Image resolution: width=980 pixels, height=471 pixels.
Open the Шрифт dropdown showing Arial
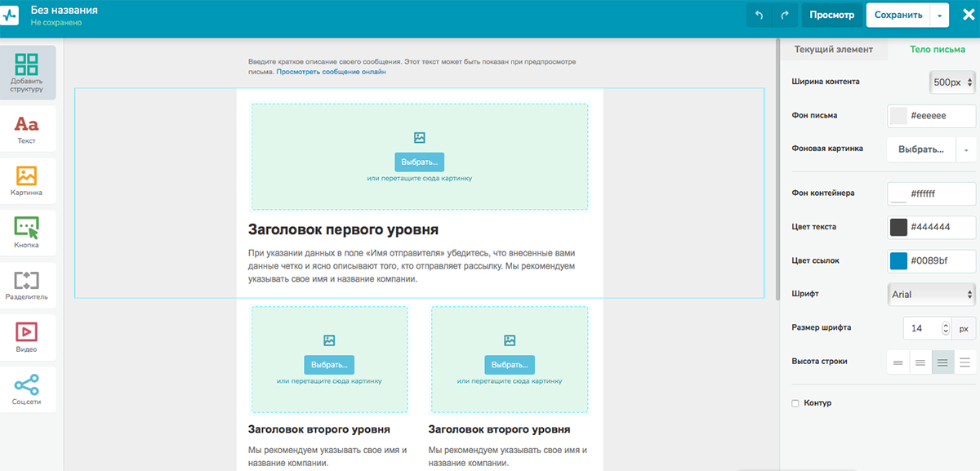coord(931,294)
